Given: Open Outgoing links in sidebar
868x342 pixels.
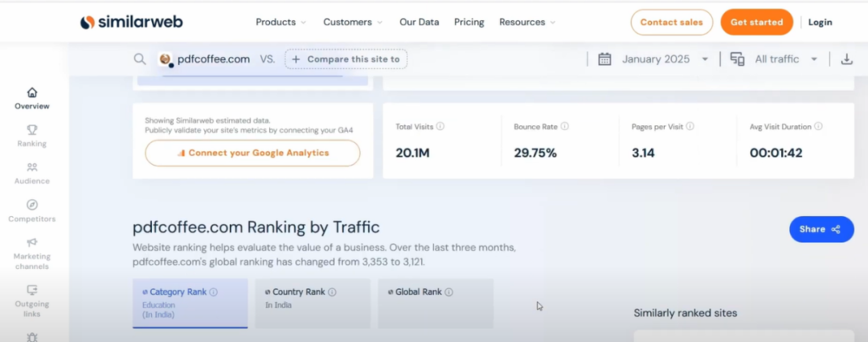Looking at the screenshot, I should click(x=32, y=296).
